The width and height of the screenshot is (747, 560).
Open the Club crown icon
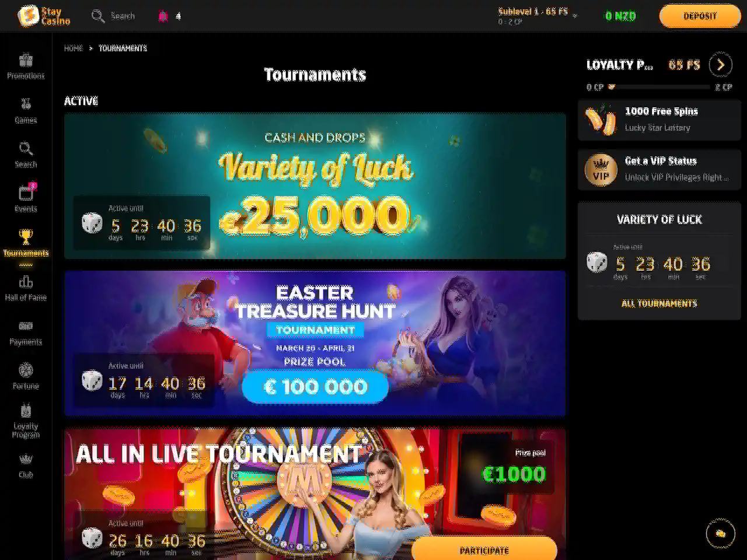tap(26, 459)
